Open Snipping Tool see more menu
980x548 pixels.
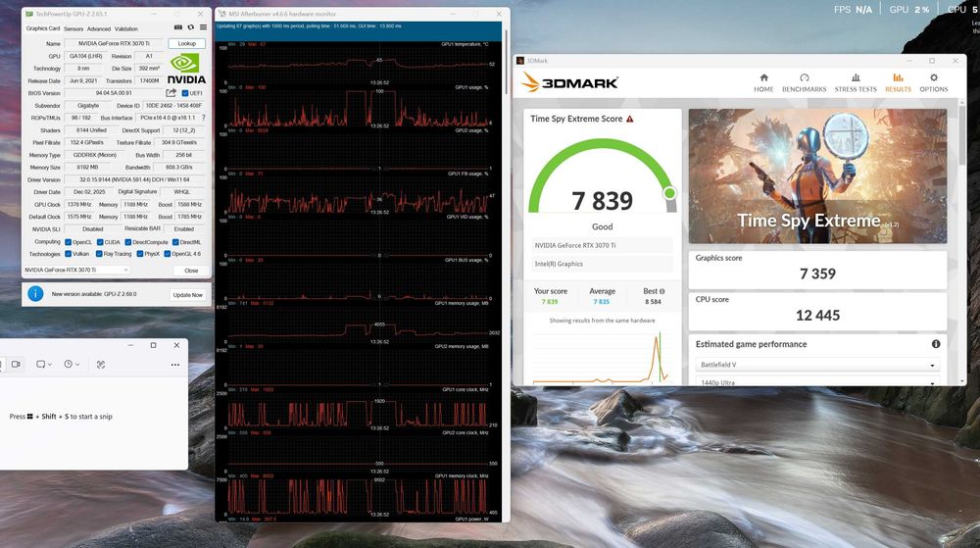(175, 365)
